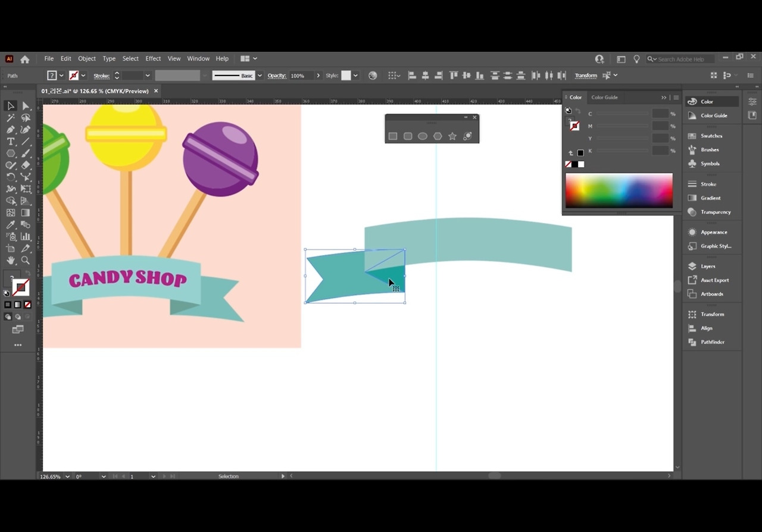Choose the Lasso tool
The width and height of the screenshot is (762, 532).
coord(26,118)
